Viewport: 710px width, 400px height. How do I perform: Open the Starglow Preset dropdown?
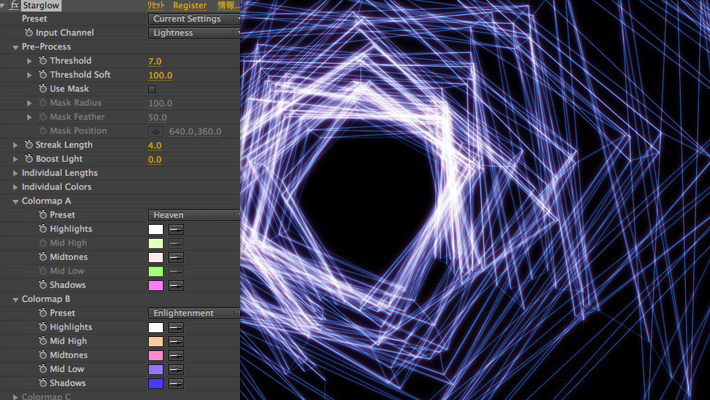point(194,19)
